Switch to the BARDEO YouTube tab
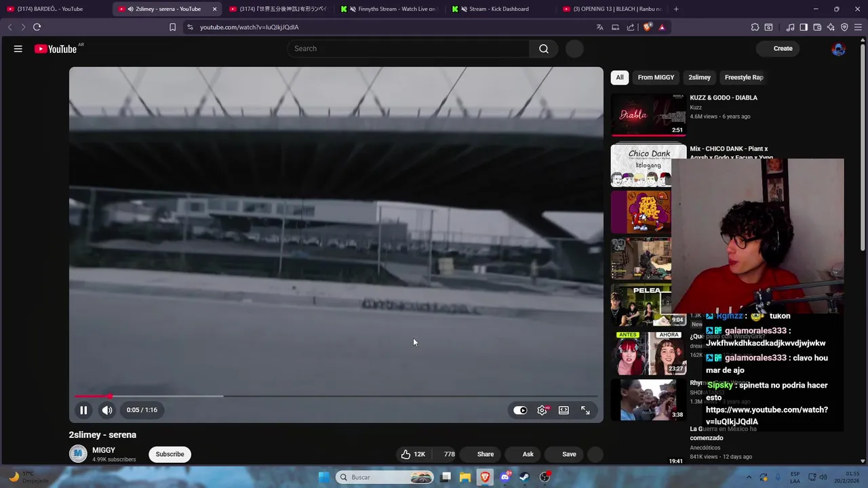This screenshot has width=868, height=488. [x=54, y=9]
